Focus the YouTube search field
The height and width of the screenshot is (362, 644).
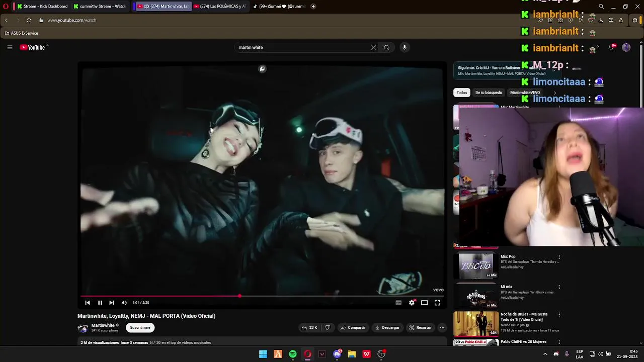click(302, 47)
